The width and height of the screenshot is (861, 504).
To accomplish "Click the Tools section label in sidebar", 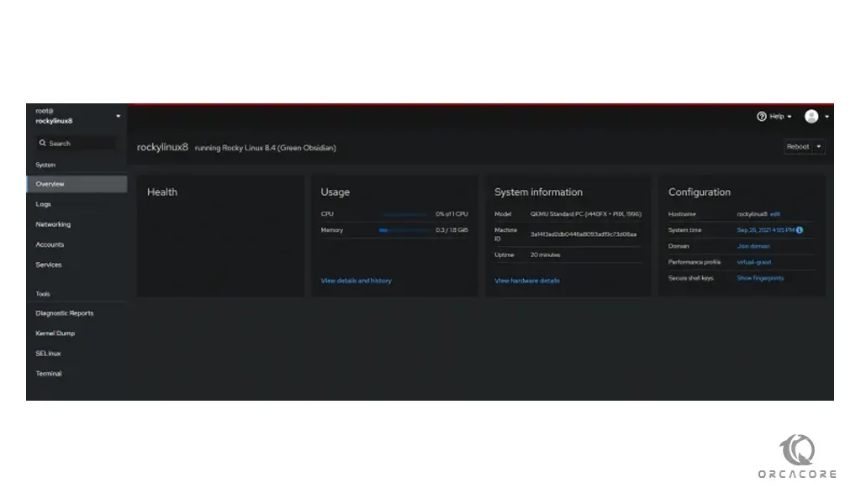I will [42, 294].
